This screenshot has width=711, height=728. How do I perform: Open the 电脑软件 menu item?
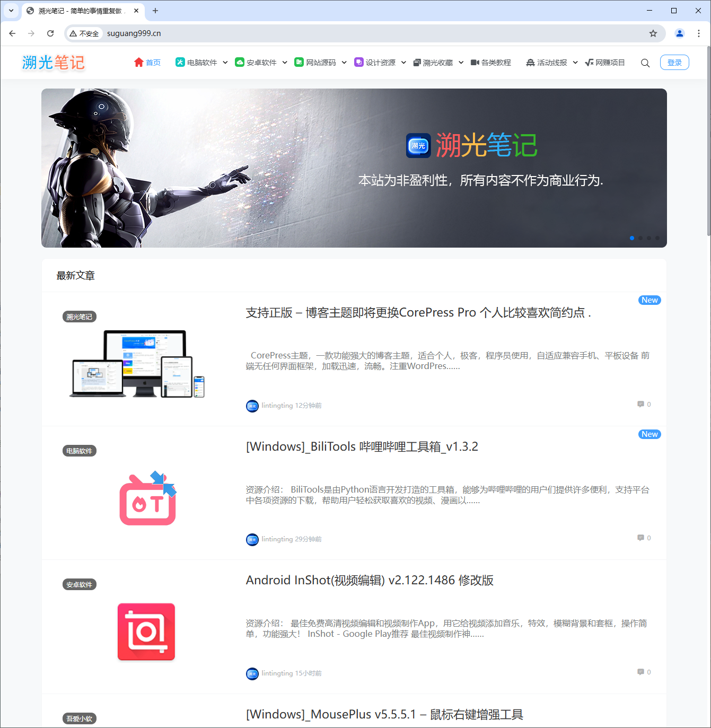coord(202,63)
